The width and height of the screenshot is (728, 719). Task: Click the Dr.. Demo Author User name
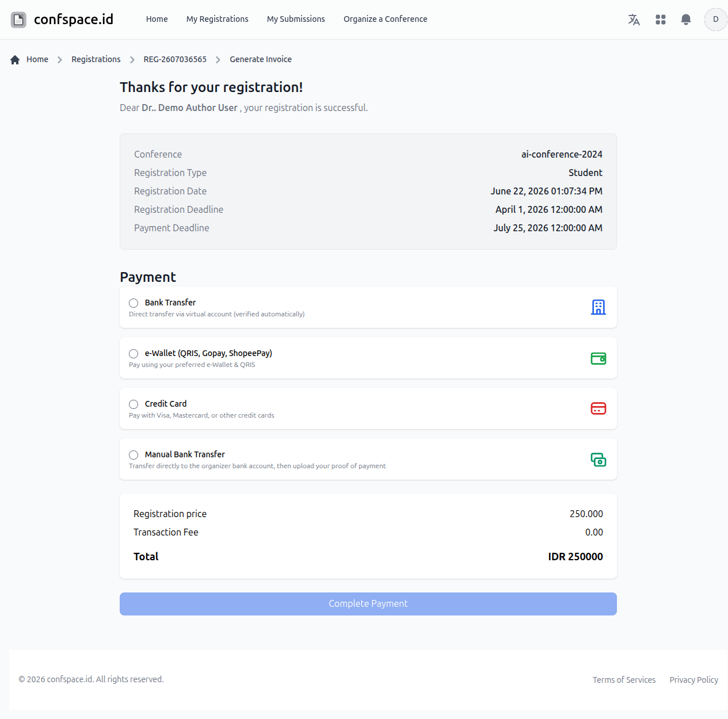(x=189, y=108)
